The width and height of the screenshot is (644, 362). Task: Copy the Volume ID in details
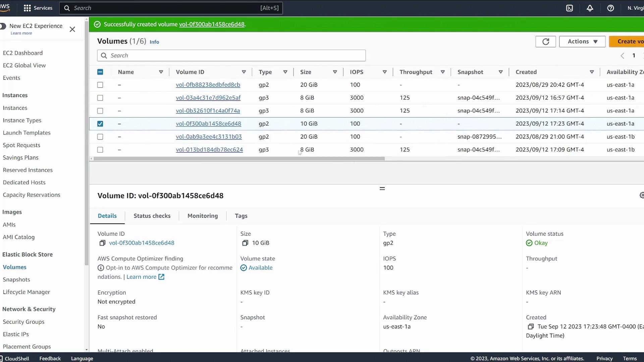point(102,243)
